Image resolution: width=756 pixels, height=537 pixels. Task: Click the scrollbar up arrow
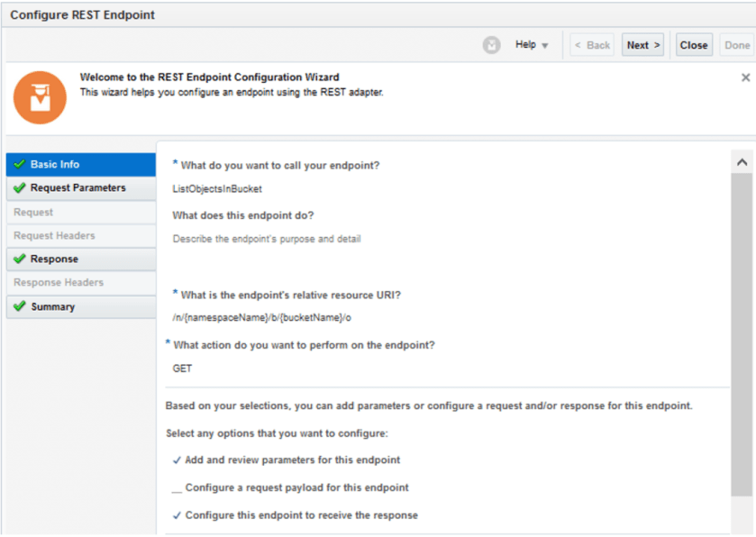(x=742, y=160)
